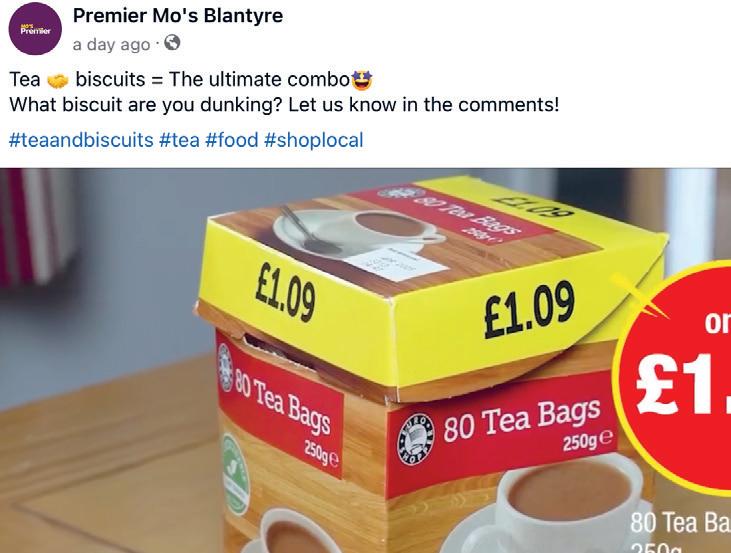Click the front-left £1.09 price on the yellow lid
This screenshot has height=553, width=731.
click(285, 296)
